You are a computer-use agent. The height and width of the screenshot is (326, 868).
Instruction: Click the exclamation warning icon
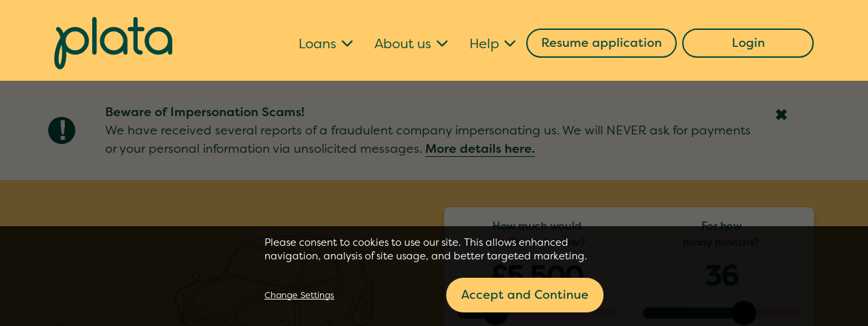(62, 130)
